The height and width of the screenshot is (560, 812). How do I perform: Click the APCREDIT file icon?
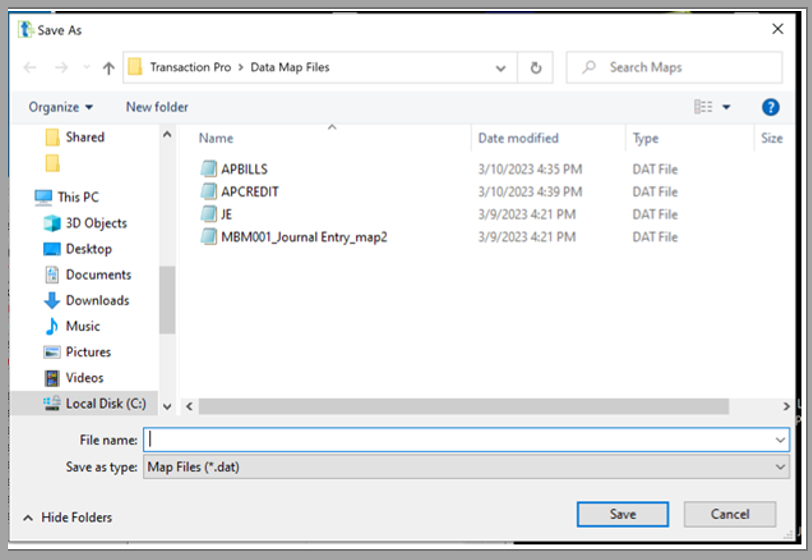tap(209, 192)
